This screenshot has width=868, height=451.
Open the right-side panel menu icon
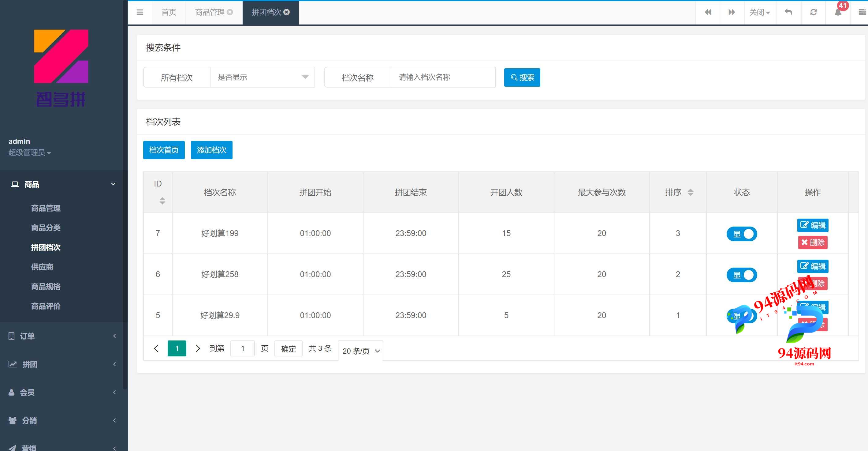pyautogui.click(x=862, y=12)
